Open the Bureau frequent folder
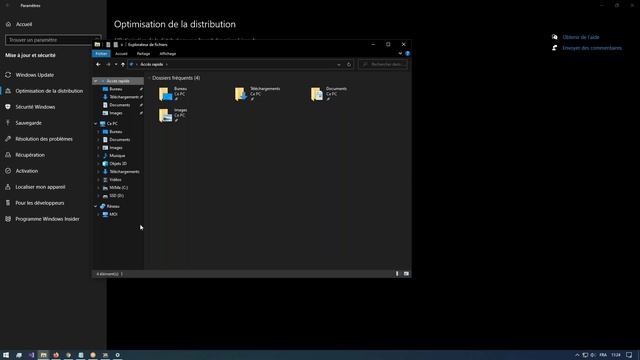The height and width of the screenshot is (360, 640). pos(173,93)
